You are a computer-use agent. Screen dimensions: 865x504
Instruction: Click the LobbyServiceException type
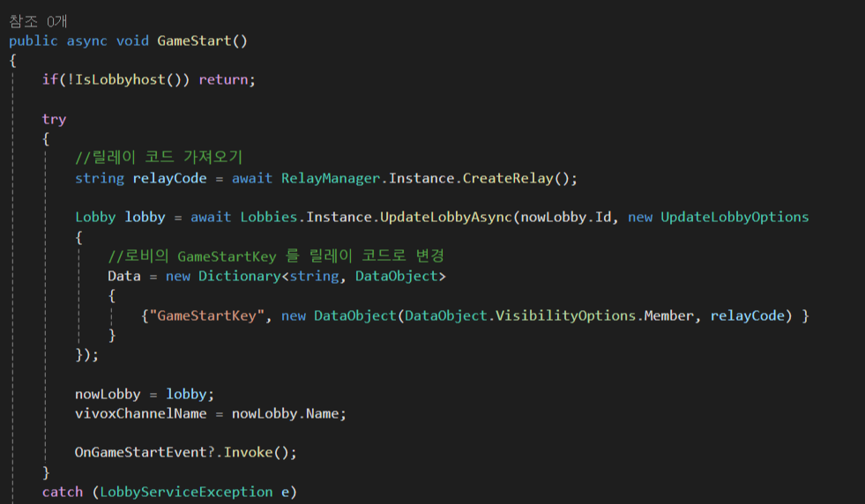tap(186, 492)
